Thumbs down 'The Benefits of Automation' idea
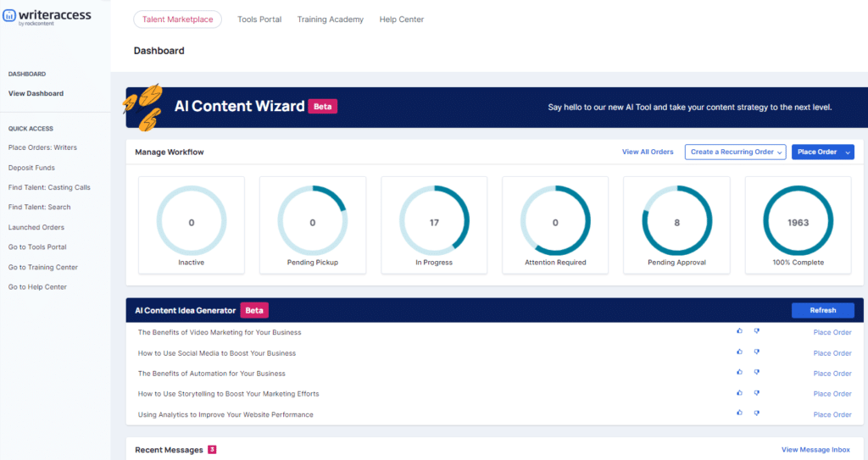This screenshot has height=460, width=868. [x=757, y=372]
